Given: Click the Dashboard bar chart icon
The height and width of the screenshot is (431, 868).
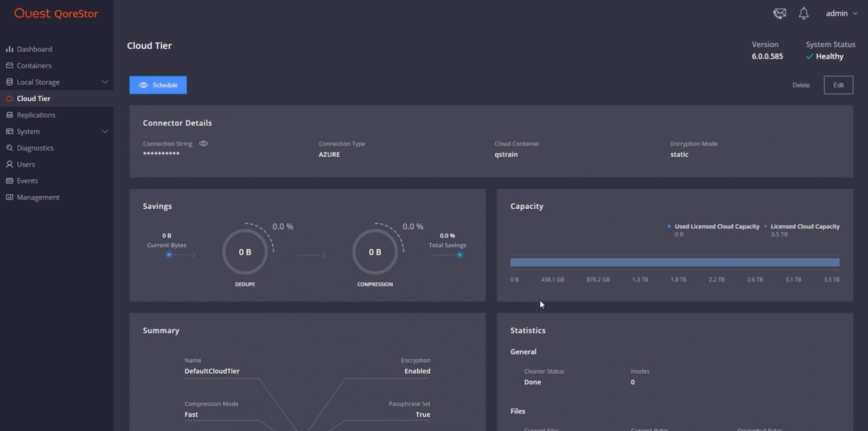Looking at the screenshot, I should pos(9,49).
